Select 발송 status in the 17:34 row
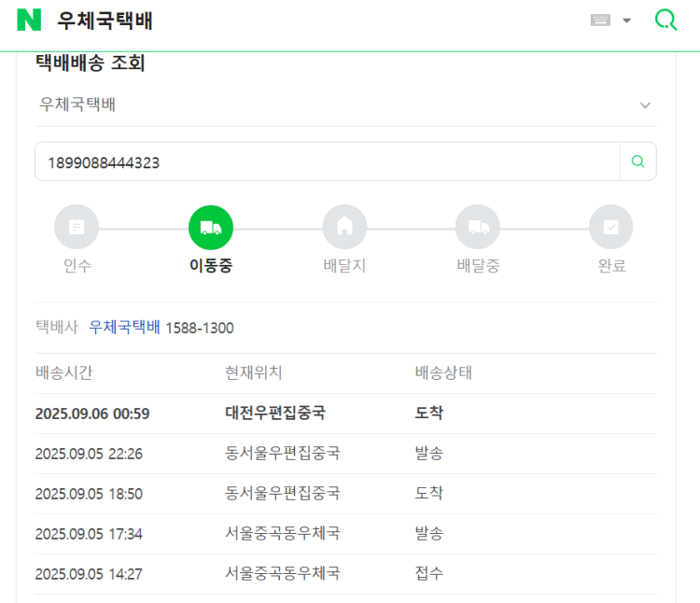 429,533
